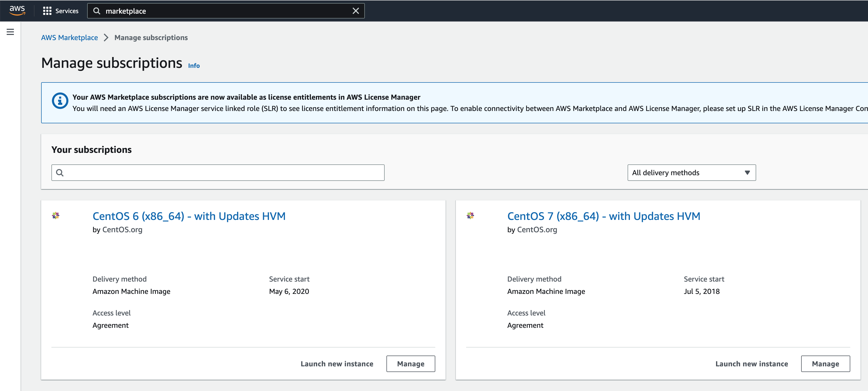868x391 pixels.
Task: Click the AWS Marketplace breadcrumb link
Action: 69,37
